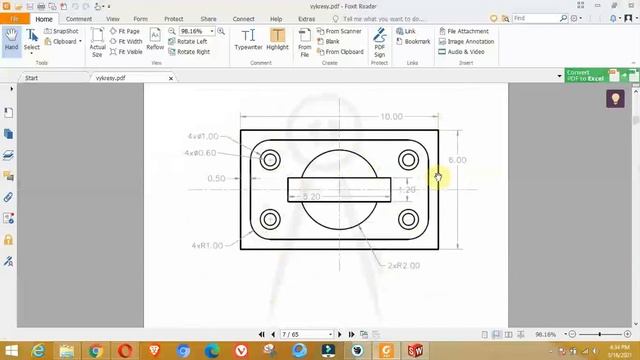
Task: Click Fit Visible view option
Action: (x=126, y=52)
